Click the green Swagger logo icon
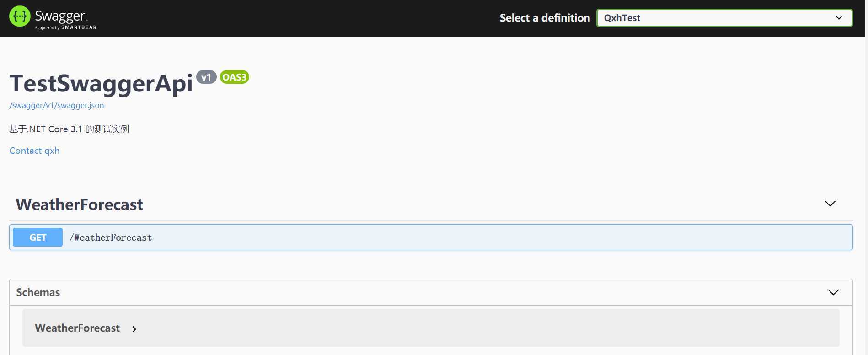 click(x=20, y=16)
